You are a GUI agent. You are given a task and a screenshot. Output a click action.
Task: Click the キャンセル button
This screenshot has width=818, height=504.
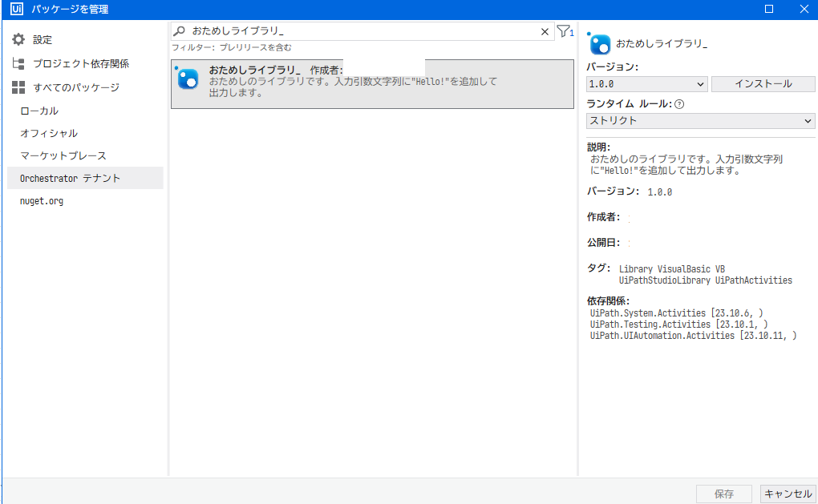point(788,494)
